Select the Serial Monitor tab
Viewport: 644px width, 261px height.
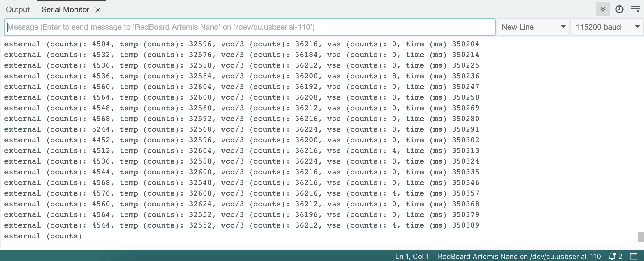[65, 9]
